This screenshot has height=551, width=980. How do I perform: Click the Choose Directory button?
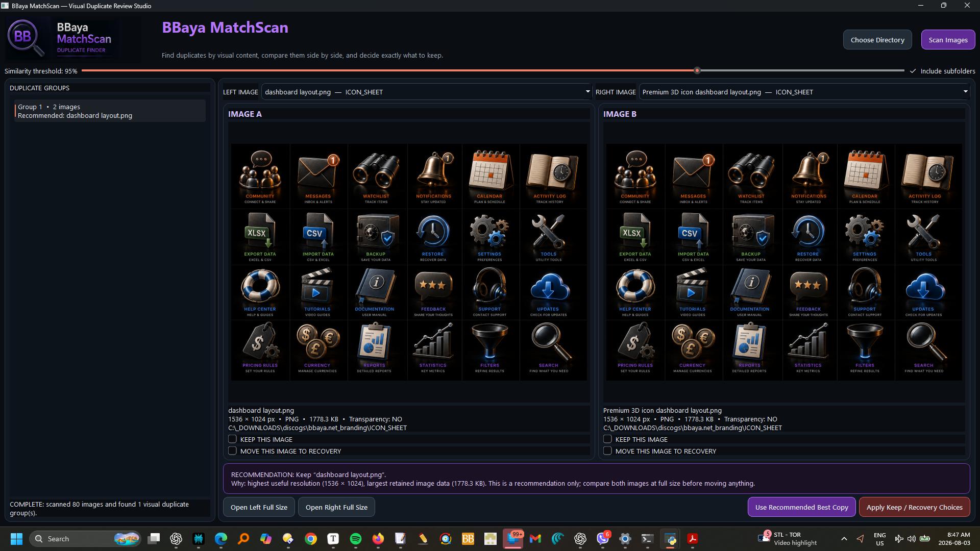[x=877, y=40]
